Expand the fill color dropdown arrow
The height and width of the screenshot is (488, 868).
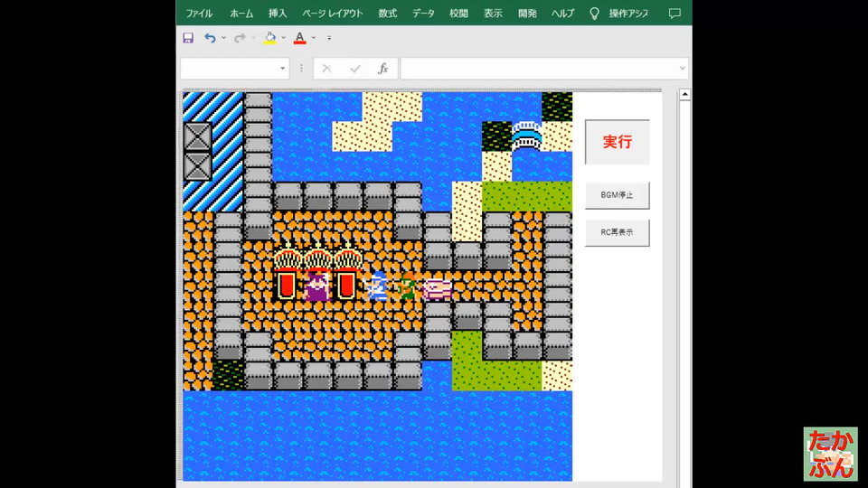pyautogui.click(x=283, y=38)
